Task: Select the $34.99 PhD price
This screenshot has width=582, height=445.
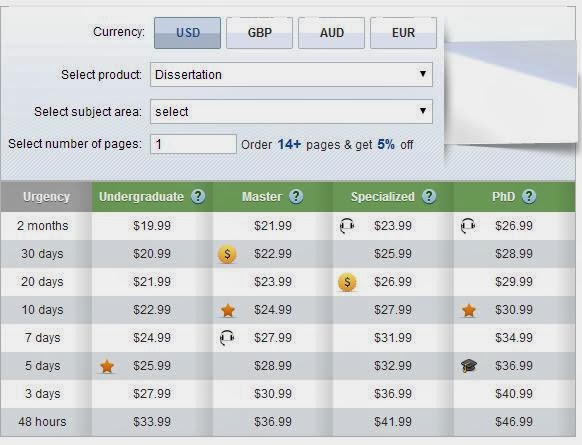Action: click(x=514, y=338)
